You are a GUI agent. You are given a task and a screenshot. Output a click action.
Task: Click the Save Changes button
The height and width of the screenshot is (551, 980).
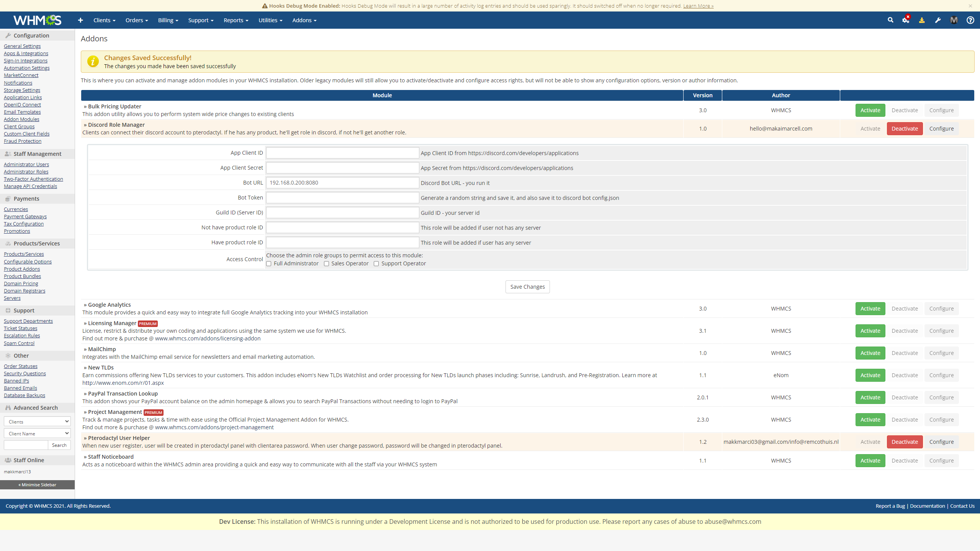pos(527,287)
